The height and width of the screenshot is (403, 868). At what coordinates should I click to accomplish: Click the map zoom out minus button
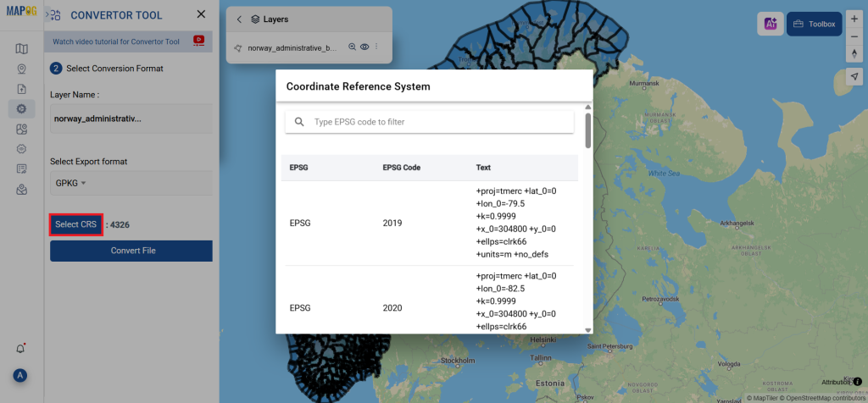coord(854,36)
